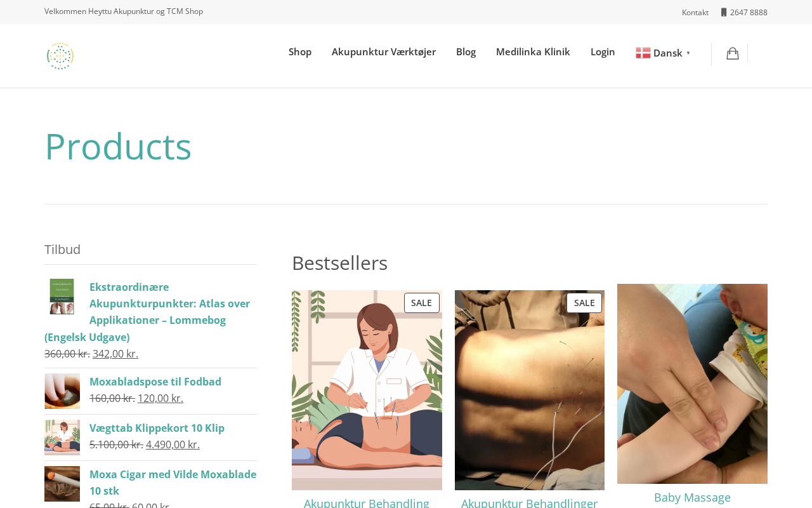Click the Heyttu circular logo
The height and width of the screenshot is (508, 812).
point(60,56)
